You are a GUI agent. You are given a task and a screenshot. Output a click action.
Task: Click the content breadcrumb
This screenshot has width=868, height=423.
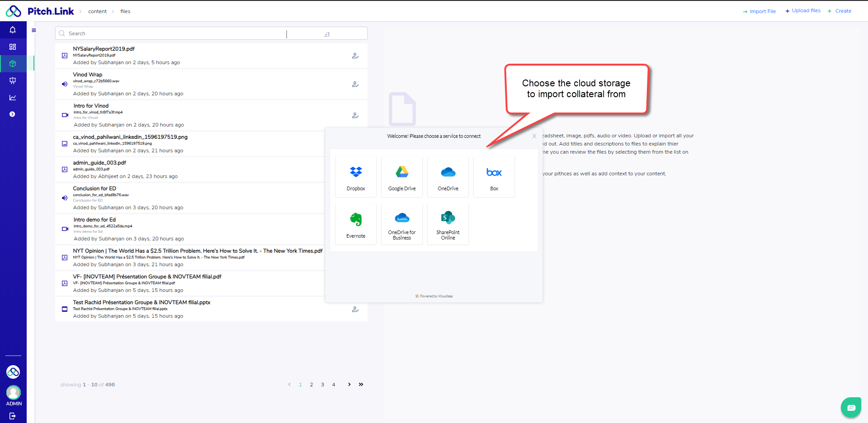coord(97,11)
